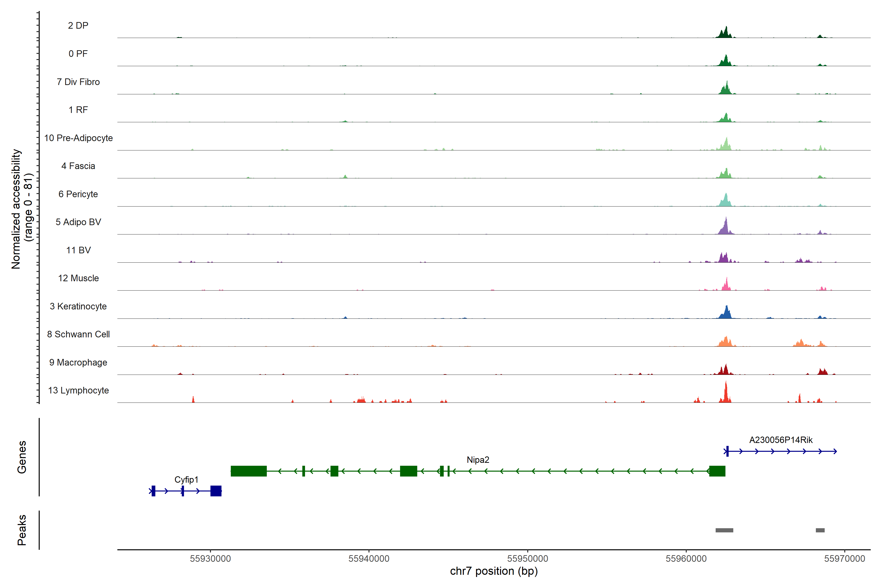
Task: Click the 8 Schwann Cell track label
Action: 78,334
